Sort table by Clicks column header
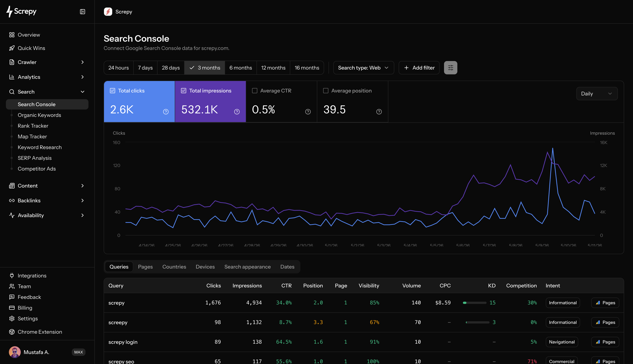 214,286
